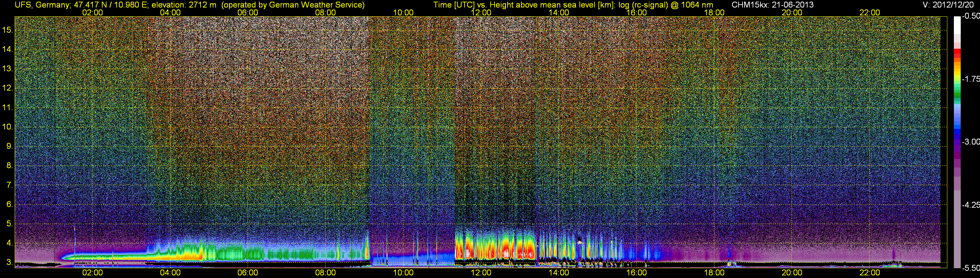980x278 pixels.
Task: Click the '12.' height axis label
Action: (8, 88)
